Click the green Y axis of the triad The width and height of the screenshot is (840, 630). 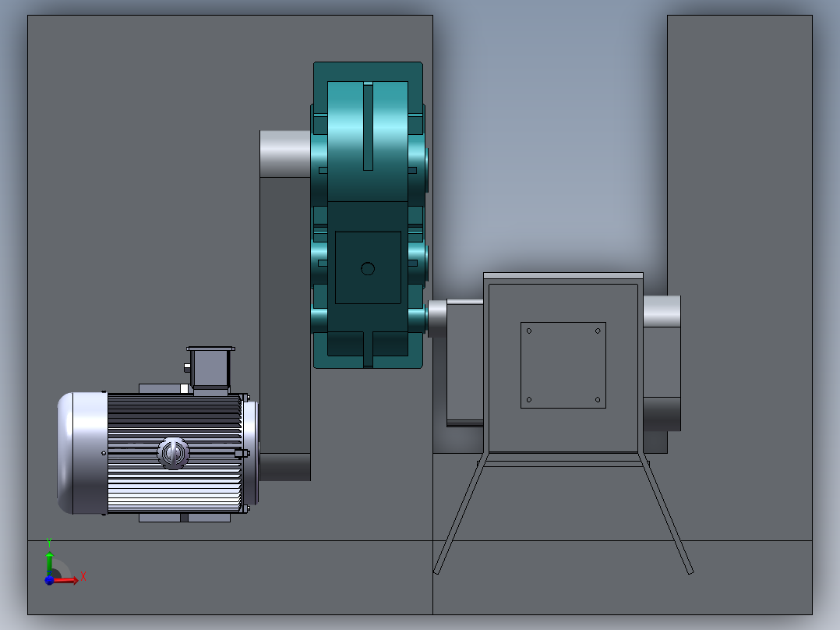click(49, 562)
